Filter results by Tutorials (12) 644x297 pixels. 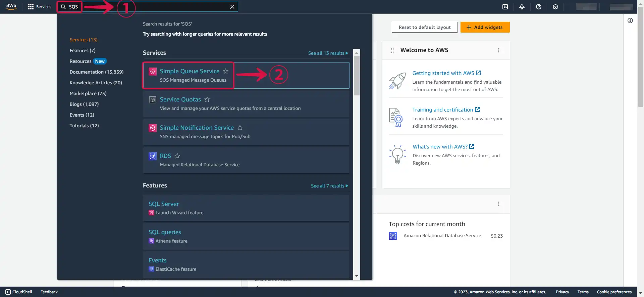84,126
